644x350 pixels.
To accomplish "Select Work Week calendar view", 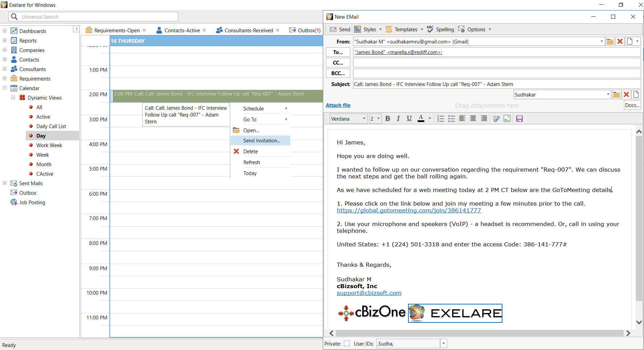I will tap(49, 145).
